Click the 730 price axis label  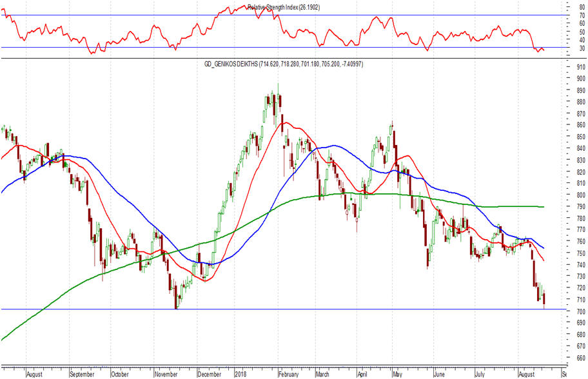pyautogui.click(x=581, y=277)
